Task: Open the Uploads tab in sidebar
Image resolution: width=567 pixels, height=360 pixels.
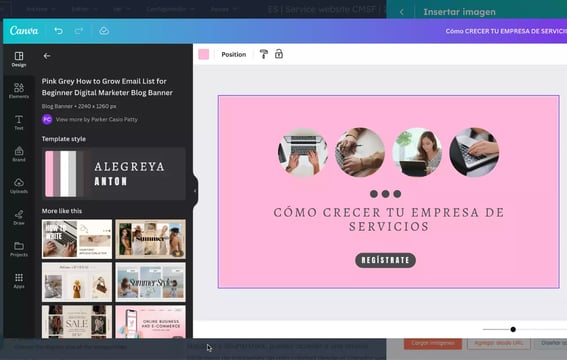Action: tap(19, 186)
